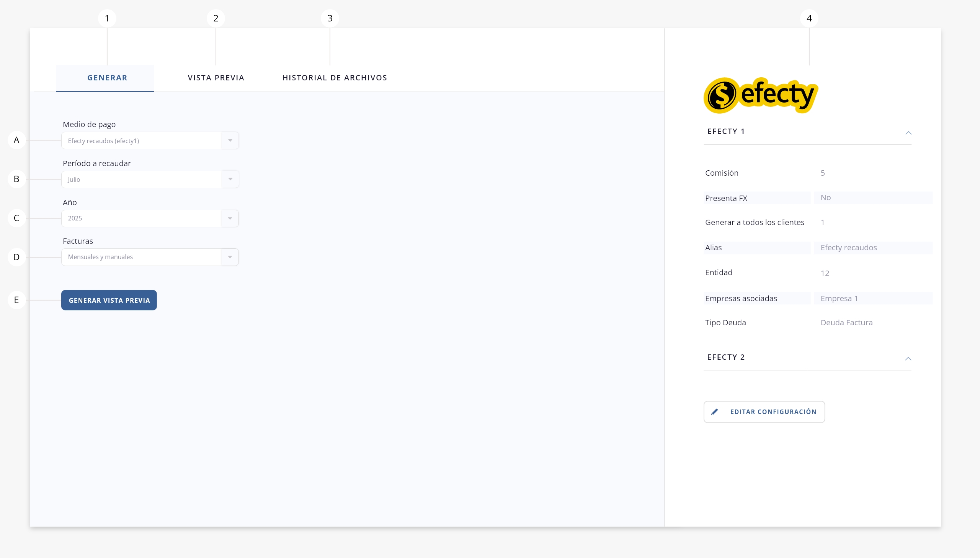The height and width of the screenshot is (558, 980).
Task: Open the Medio de pago dropdown arrow
Action: (x=230, y=141)
